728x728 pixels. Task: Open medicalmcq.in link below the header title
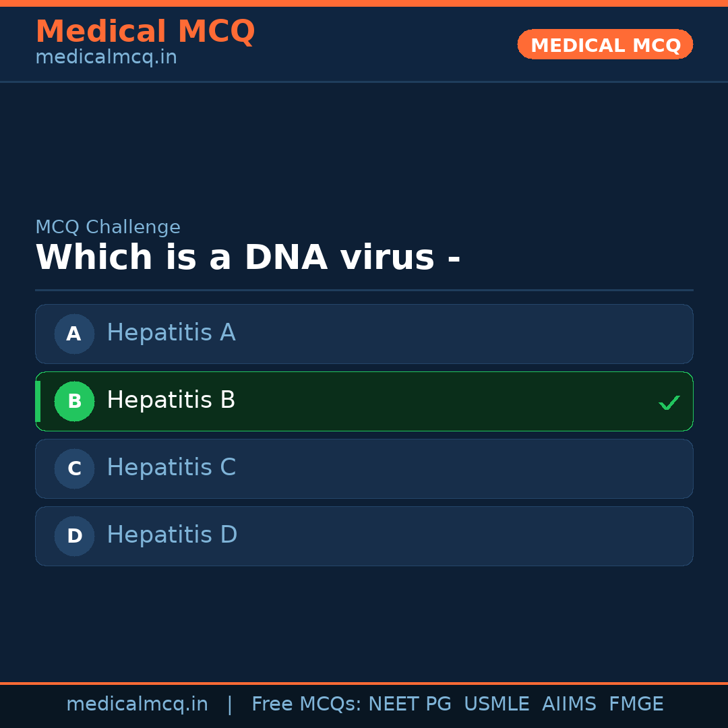tap(106, 58)
